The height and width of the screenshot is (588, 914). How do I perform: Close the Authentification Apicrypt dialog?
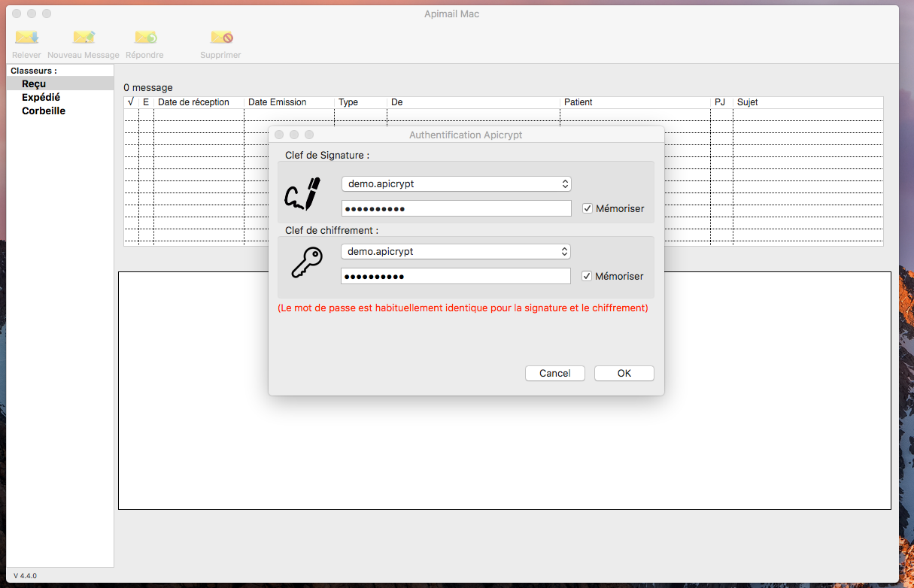279,135
